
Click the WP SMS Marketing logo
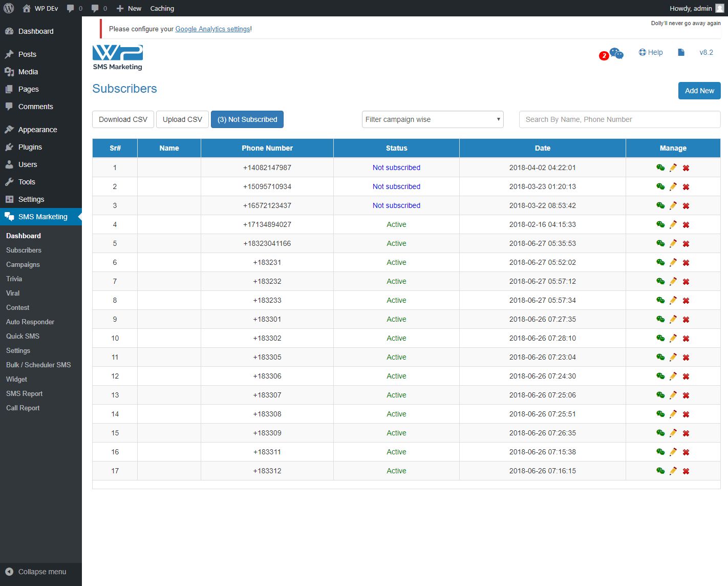118,57
